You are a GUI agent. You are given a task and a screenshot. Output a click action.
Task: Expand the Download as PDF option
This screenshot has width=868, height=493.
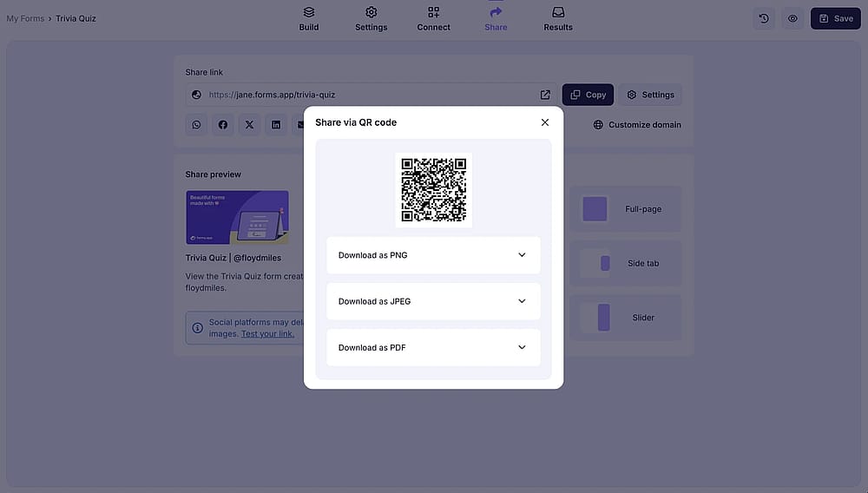click(433, 347)
